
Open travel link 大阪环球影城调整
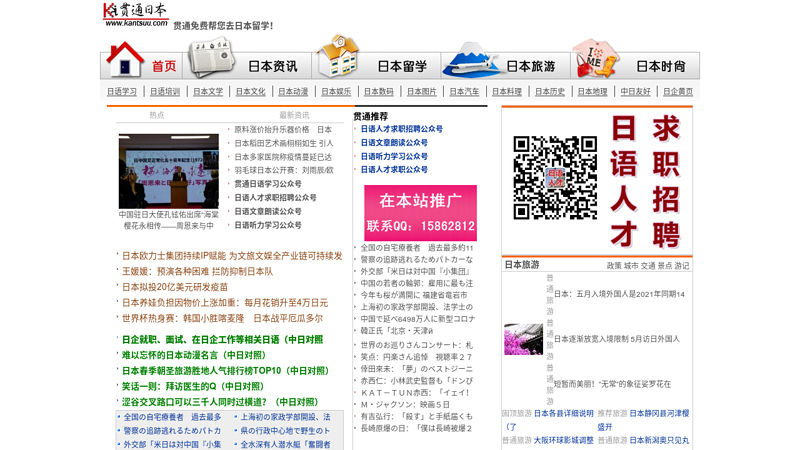pos(564,440)
